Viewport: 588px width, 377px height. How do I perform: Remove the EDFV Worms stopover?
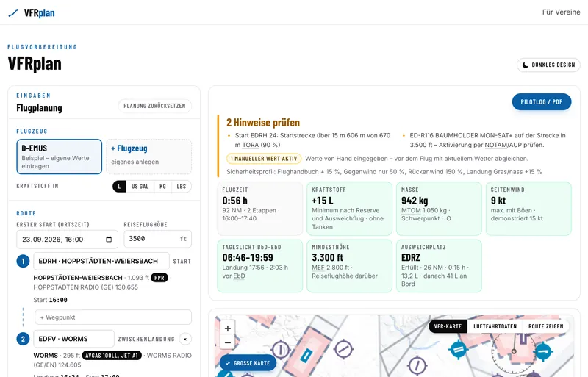[x=185, y=339]
